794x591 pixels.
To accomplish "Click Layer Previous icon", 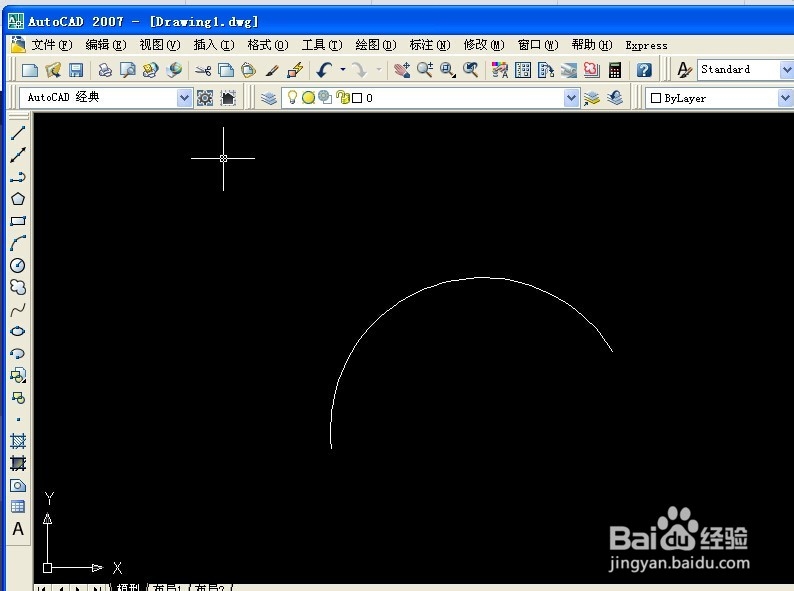I will pos(615,98).
